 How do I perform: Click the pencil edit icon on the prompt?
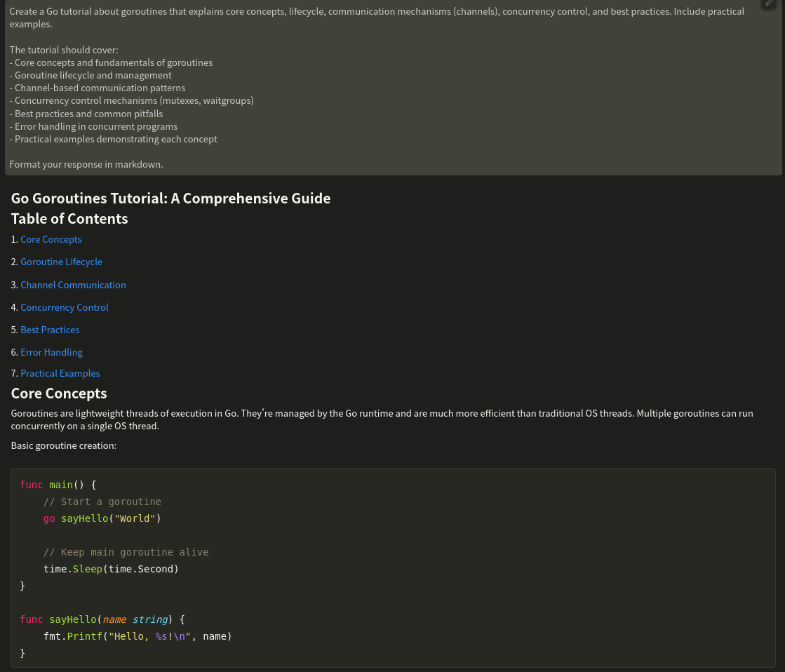(x=770, y=3)
